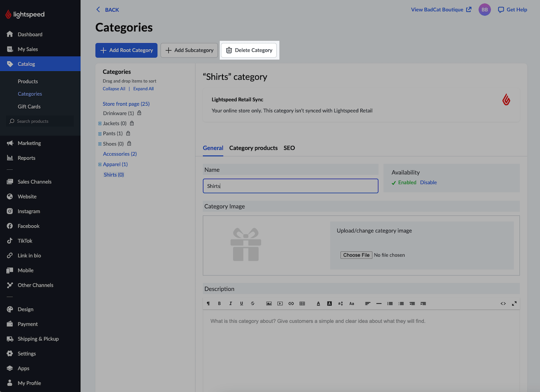Switch to the Category products tab
This screenshot has width=540, height=392.
click(253, 148)
